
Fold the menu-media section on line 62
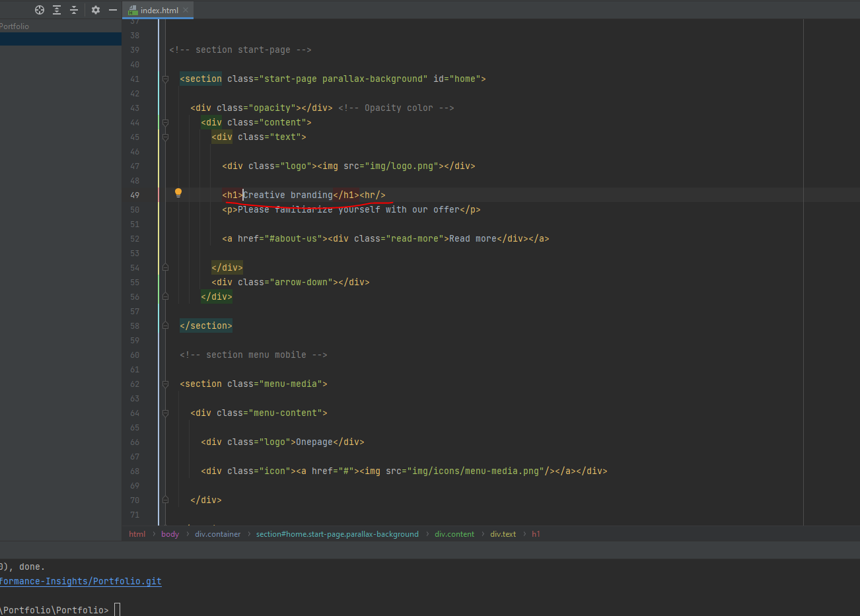165,384
